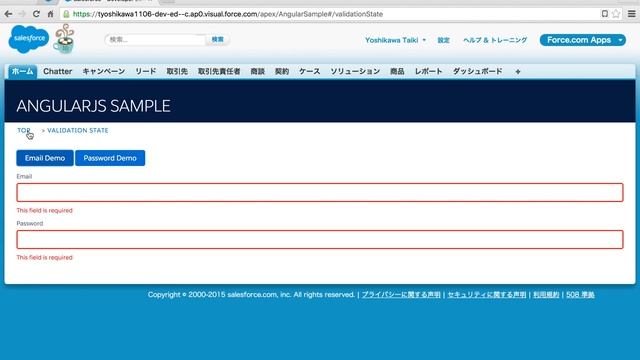This screenshot has height=360, width=640.
Task: Select the ホーム tab
Action: coord(22,71)
